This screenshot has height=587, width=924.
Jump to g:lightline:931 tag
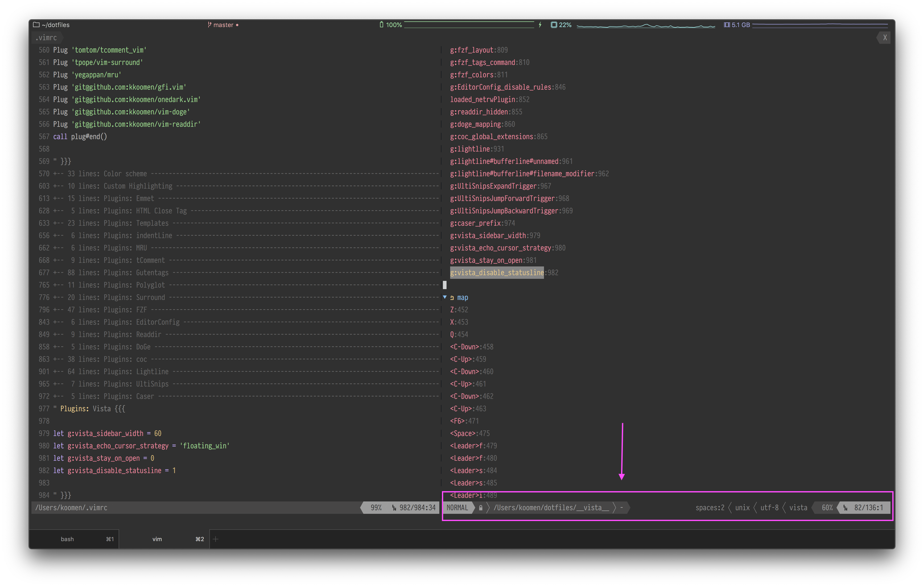(477, 149)
